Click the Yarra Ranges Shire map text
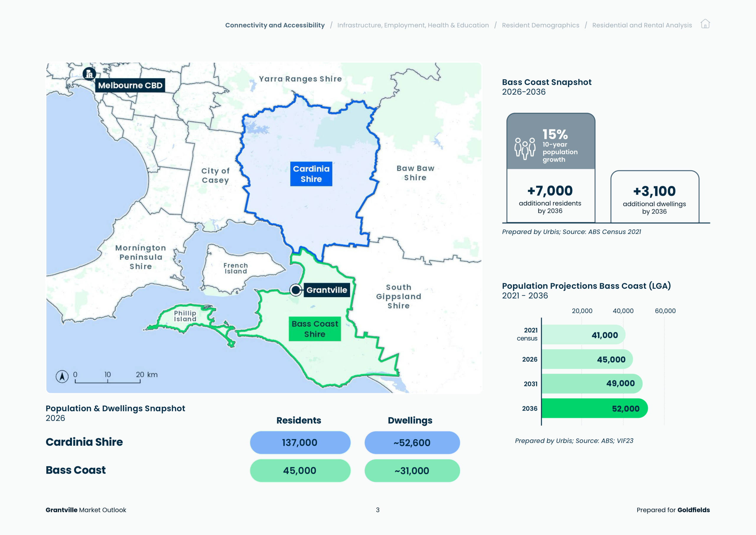The height and width of the screenshot is (535, 756). pos(300,79)
